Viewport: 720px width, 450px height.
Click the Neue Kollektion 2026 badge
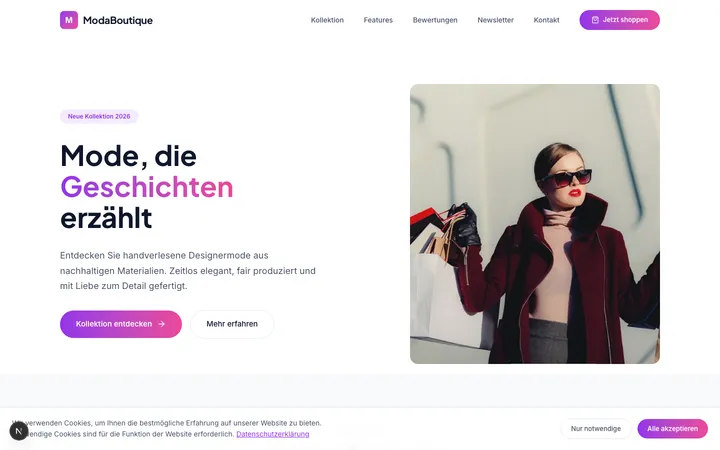[x=99, y=116]
